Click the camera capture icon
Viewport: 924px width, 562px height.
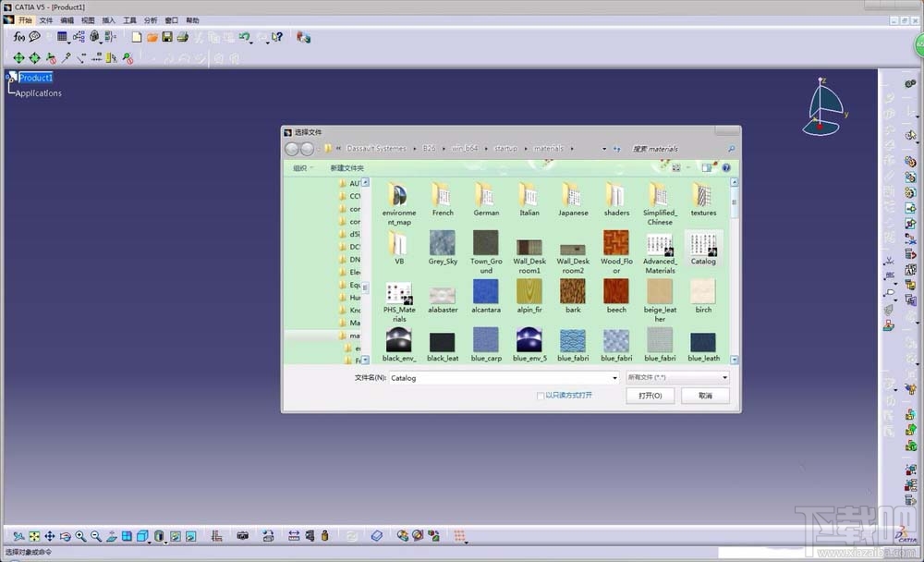pyautogui.click(x=243, y=536)
